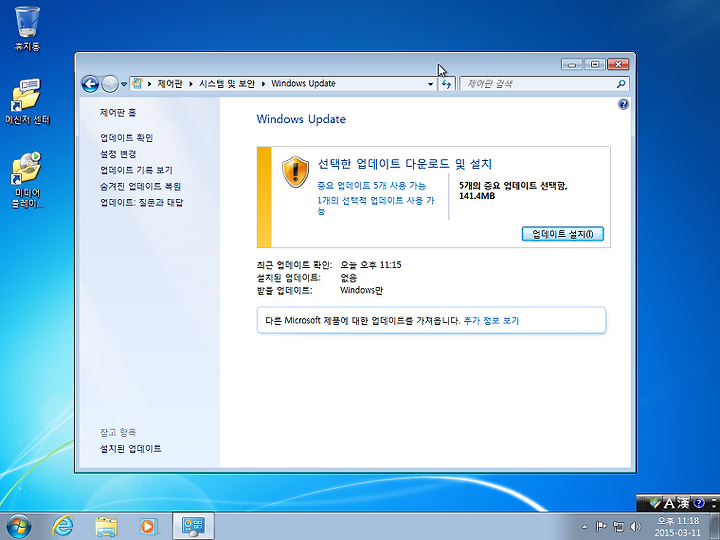This screenshot has width=720, height=540.
Task: Expand arrow before 제어판 breadcrumb
Action: point(150,84)
